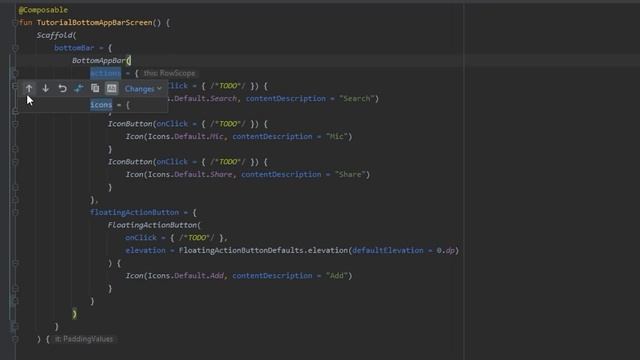Copy the original text using copy icon

tap(95, 88)
